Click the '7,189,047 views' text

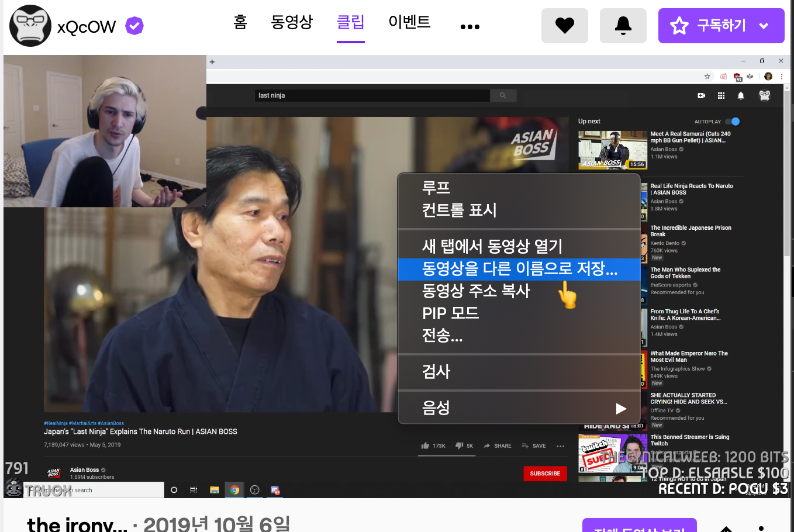(64, 445)
